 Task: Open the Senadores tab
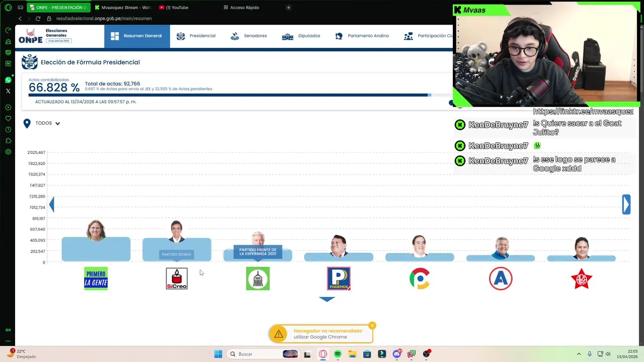coord(249,36)
